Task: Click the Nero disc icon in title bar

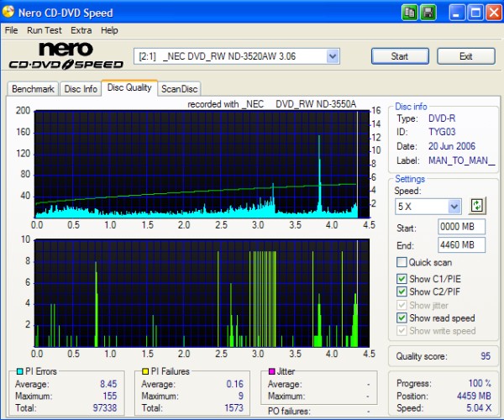Action: pos(8,12)
